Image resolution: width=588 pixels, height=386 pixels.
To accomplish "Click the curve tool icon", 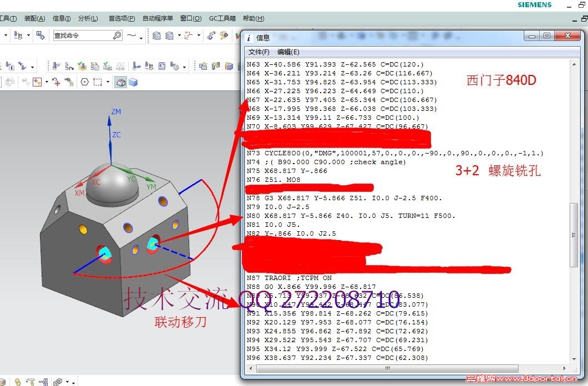I will 131,35.
